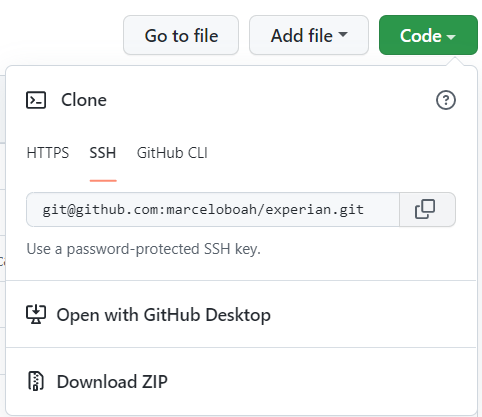Open the Add file menu
This screenshot has width=482, height=417.
309,35
